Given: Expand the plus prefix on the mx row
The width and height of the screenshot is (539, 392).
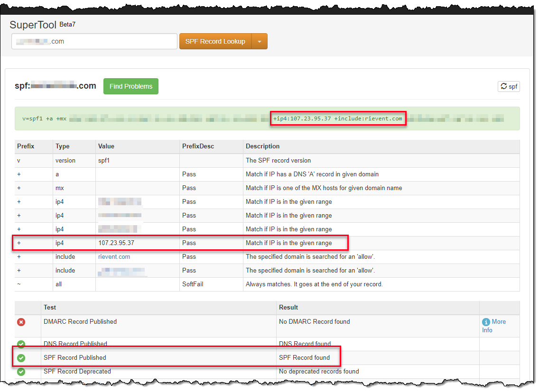Looking at the screenshot, I should [x=19, y=188].
